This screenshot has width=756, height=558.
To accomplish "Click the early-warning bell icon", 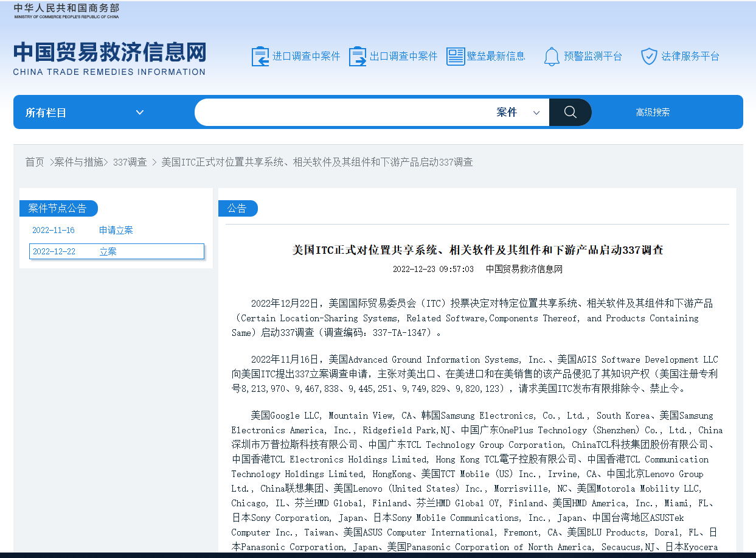I will (552, 56).
